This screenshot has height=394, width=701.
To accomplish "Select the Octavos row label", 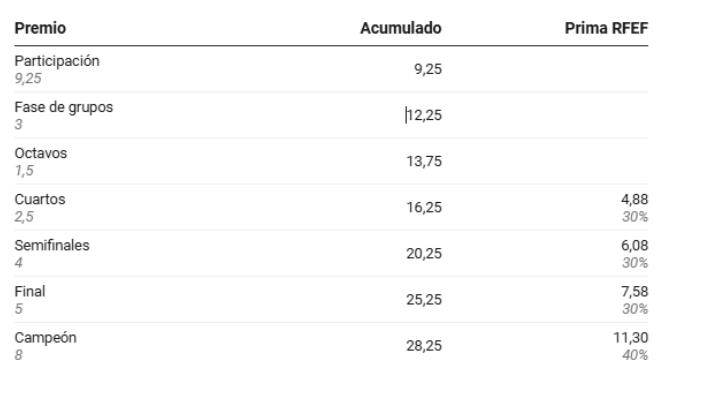I will point(41,153).
